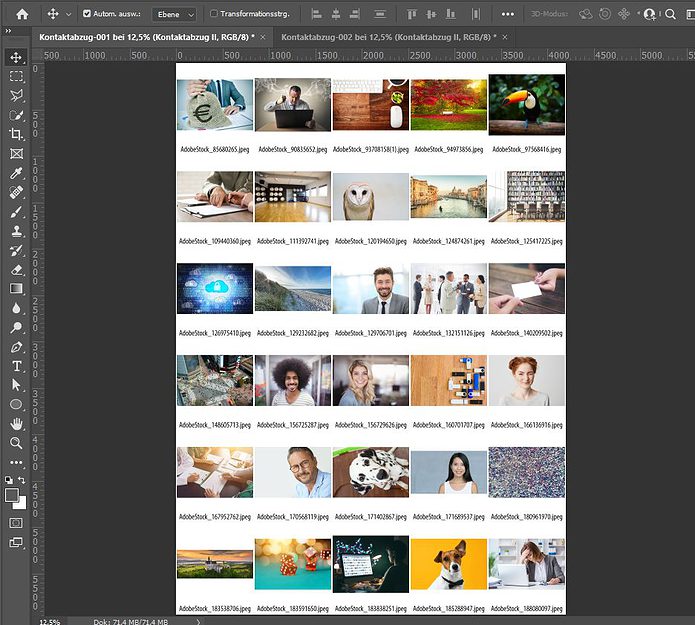Viewport: 695px width, 625px height.
Task: Activate the Hand tool
Action: [16, 424]
